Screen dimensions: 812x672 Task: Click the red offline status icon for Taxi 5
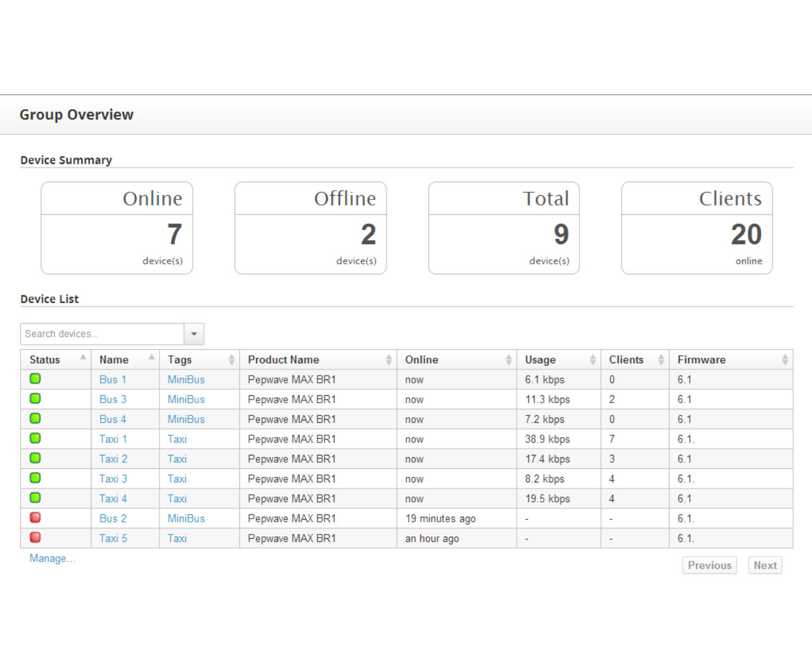coord(35,537)
